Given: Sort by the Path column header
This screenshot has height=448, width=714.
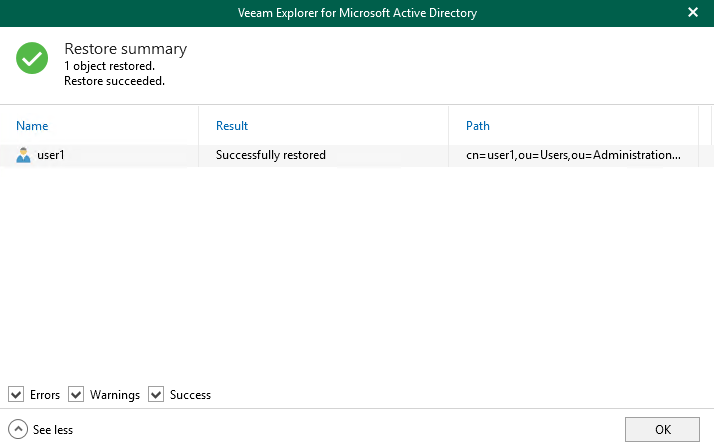Looking at the screenshot, I should [478, 126].
